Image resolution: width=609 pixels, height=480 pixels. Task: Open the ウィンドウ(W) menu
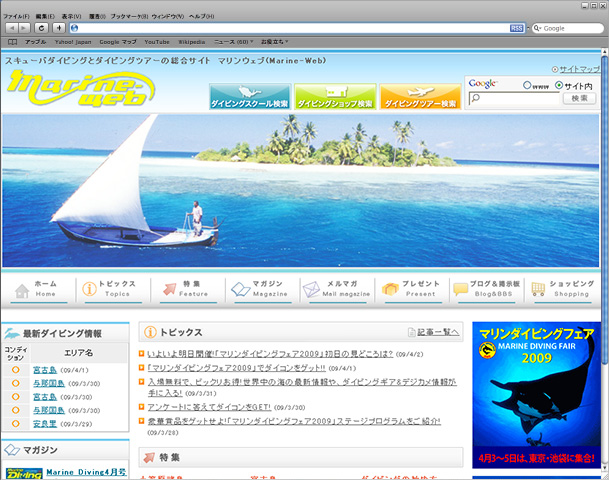[x=168, y=16]
